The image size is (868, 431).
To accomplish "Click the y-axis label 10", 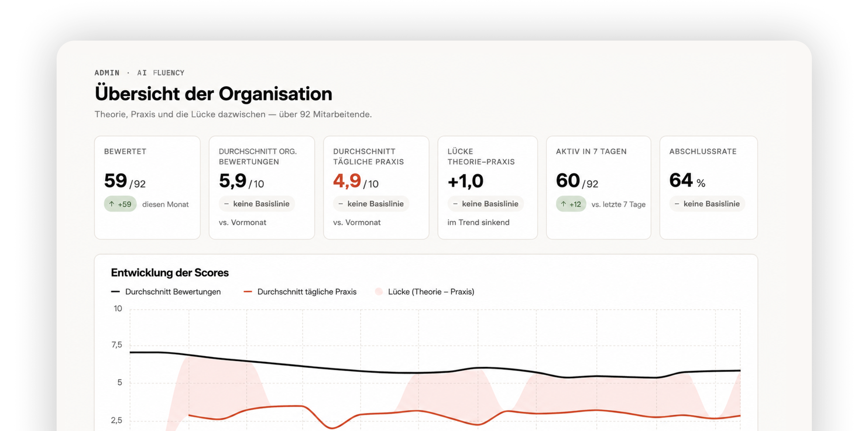I will (x=118, y=309).
